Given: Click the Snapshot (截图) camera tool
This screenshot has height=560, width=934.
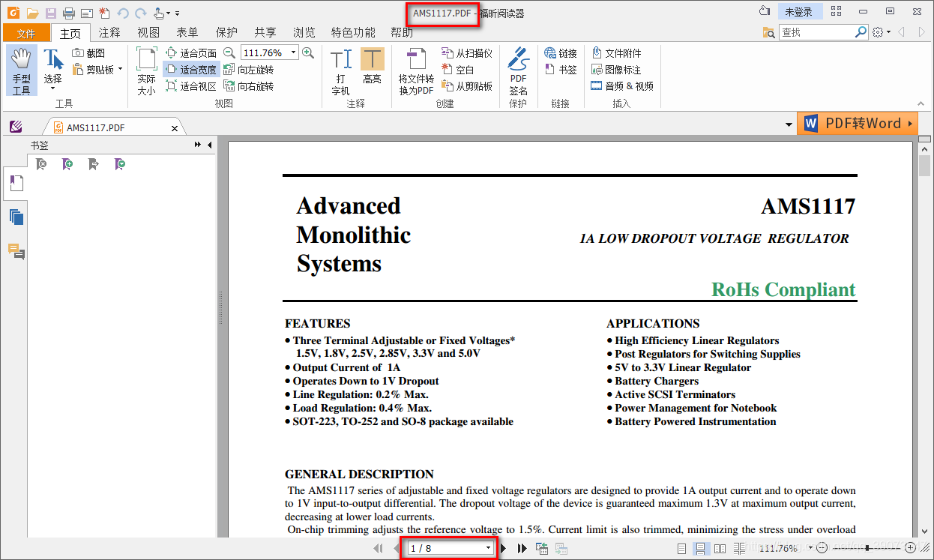Looking at the screenshot, I should [x=88, y=53].
